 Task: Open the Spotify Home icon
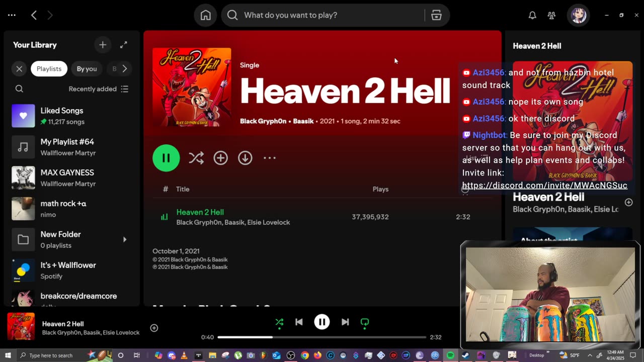(205, 15)
